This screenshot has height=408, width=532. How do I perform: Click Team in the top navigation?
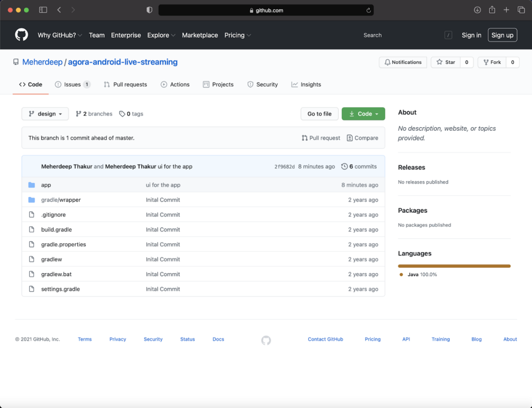coord(97,35)
